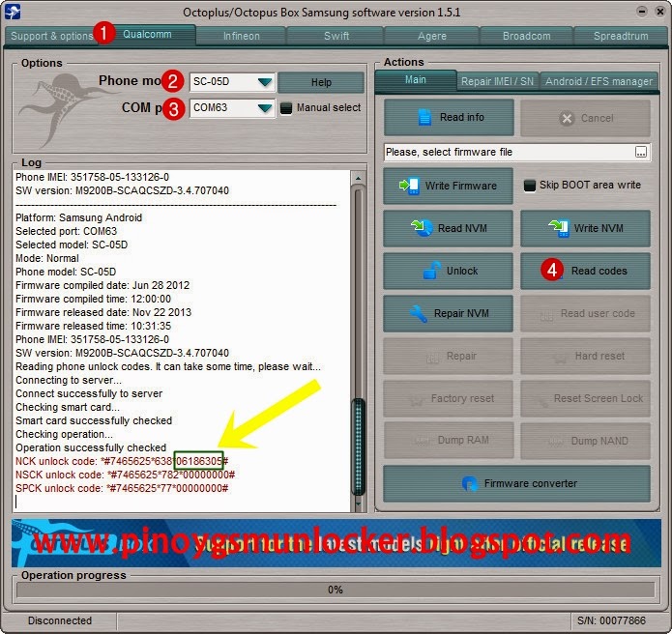Click 'Connect successfully to server' log line
The width and height of the screenshot is (672, 634).
coord(89,393)
